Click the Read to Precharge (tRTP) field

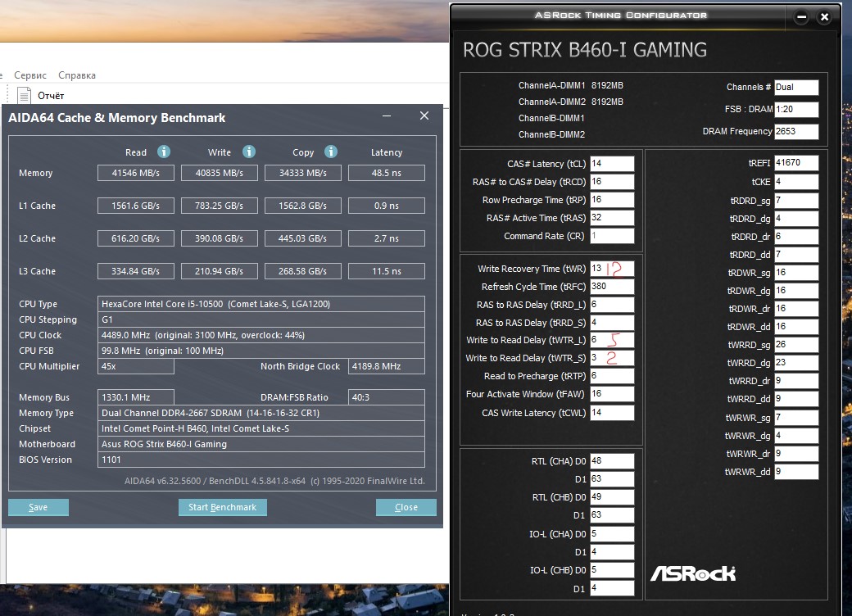612,375
